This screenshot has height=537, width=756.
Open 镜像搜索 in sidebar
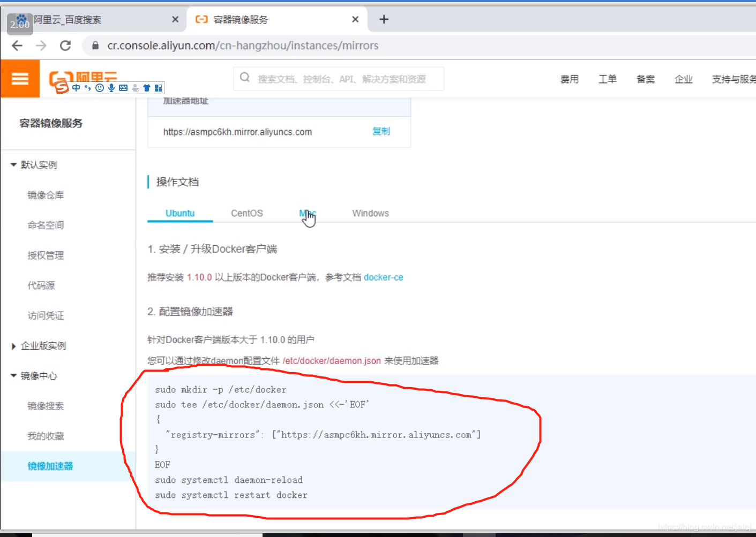[46, 406]
